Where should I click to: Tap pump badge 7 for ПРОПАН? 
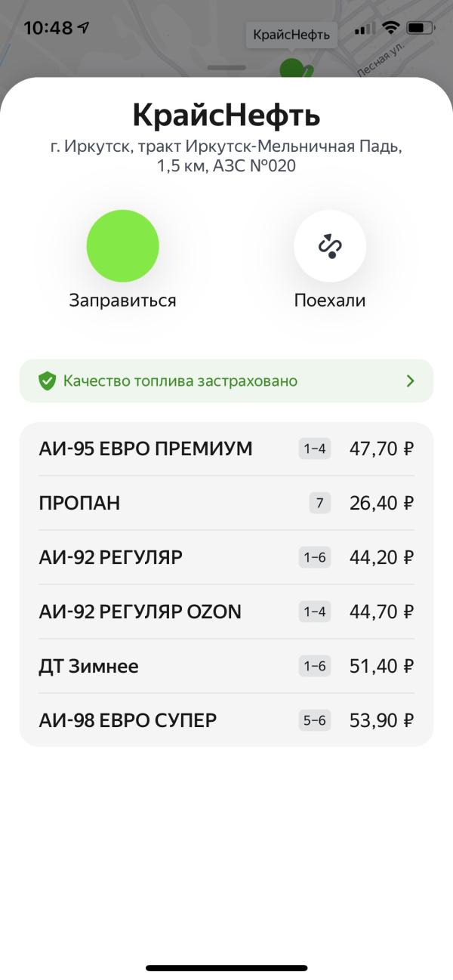click(x=320, y=504)
